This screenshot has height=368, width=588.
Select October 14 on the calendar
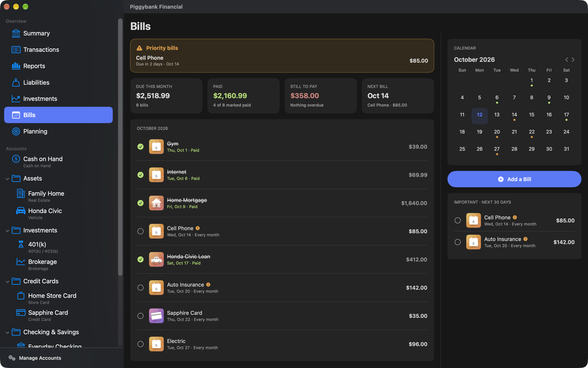pos(514,116)
